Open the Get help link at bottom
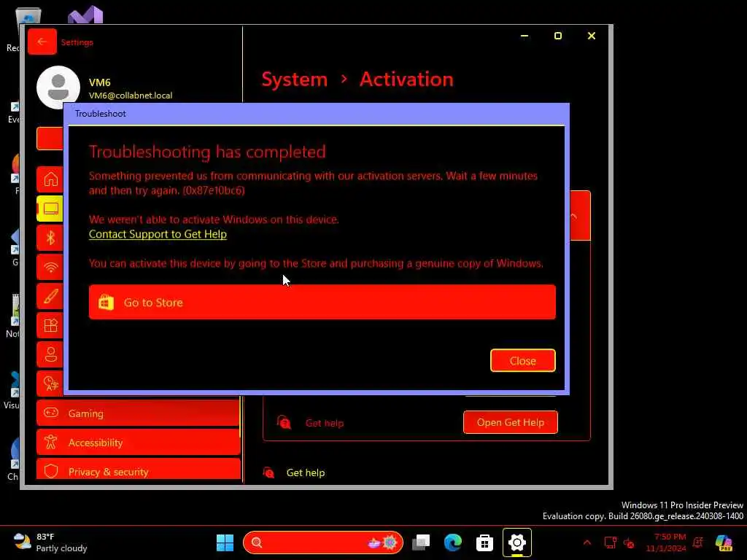This screenshot has height=560, width=747. click(306, 472)
